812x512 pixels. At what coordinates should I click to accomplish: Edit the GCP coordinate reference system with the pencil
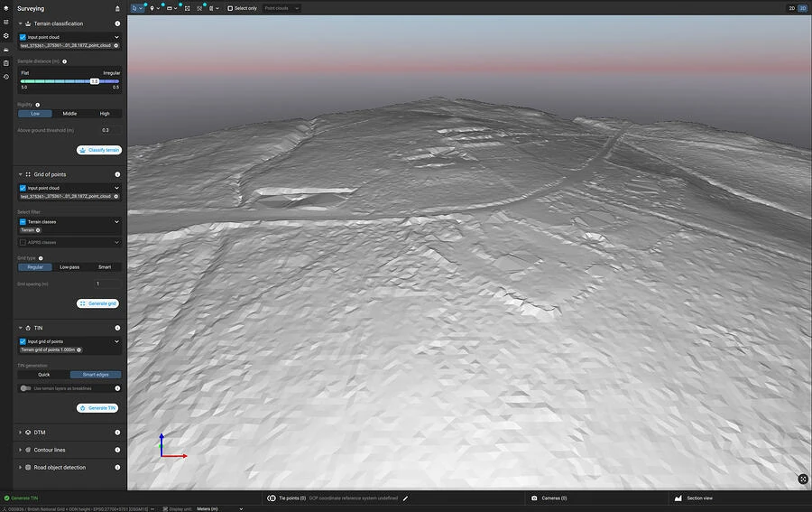405,498
